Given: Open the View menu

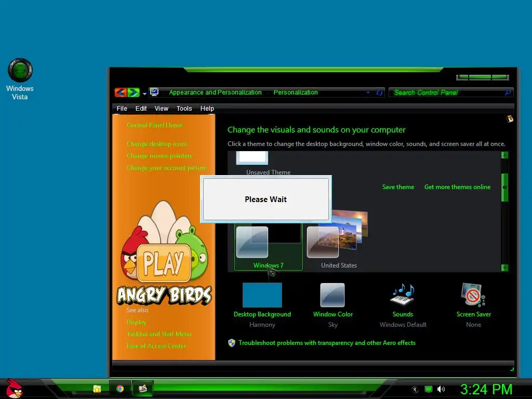Looking at the screenshot, I should coord(161,108).
